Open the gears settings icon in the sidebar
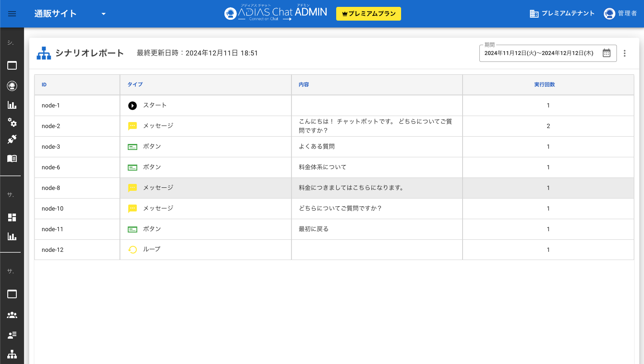 pyautogui.click(x=12, y=122)
